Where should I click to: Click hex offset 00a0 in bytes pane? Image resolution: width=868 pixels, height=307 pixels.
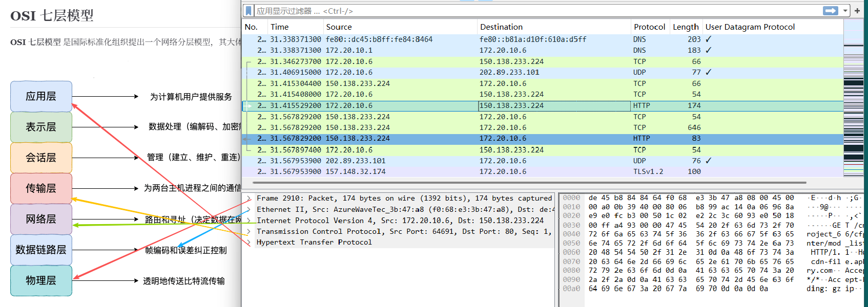coord(571,289)
